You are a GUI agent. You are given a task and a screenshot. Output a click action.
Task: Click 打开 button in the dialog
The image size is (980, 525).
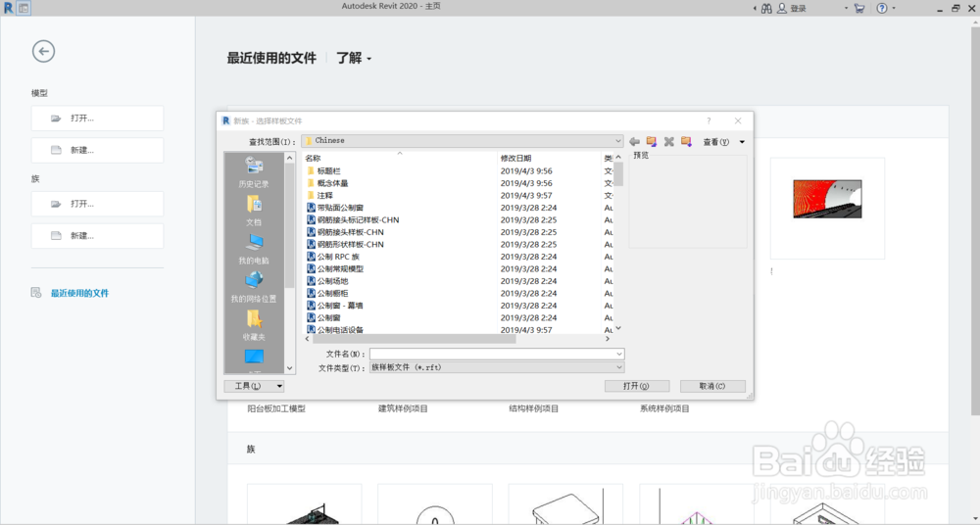coord(637,386)
